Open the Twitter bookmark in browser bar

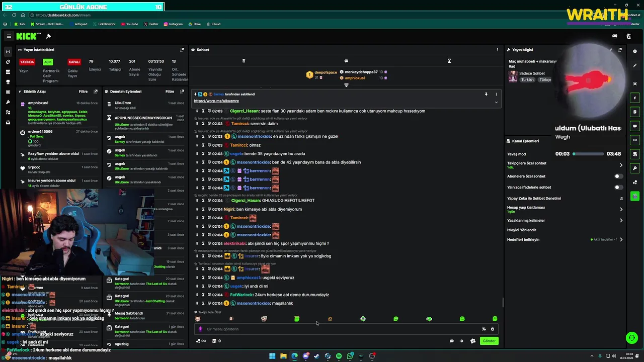(x=151, y=24)
